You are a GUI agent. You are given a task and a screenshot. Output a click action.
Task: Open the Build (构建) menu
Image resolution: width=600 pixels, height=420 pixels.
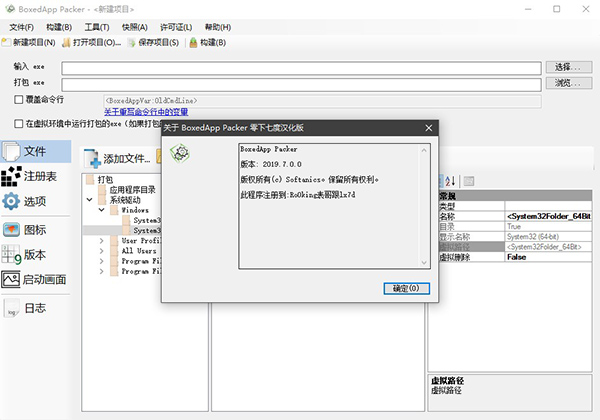point(59,27)
